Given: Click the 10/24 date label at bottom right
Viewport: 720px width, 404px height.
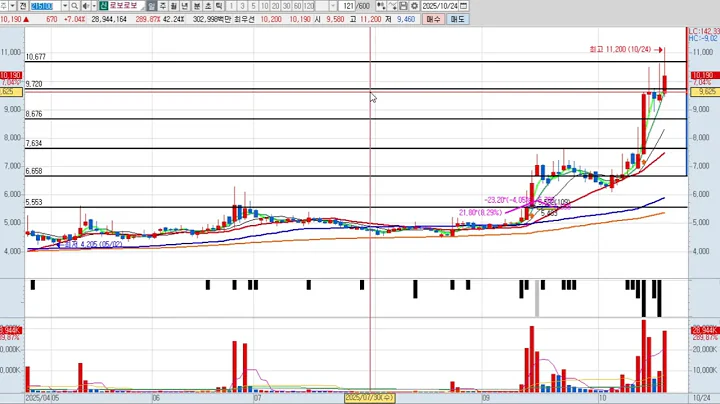Looking at the screenshot, I should [701, 398].
